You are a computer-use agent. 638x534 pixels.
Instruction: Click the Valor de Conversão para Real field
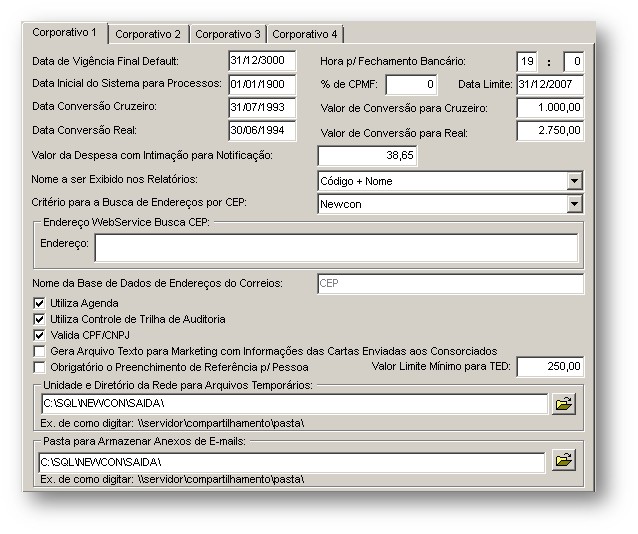[550, 131]
